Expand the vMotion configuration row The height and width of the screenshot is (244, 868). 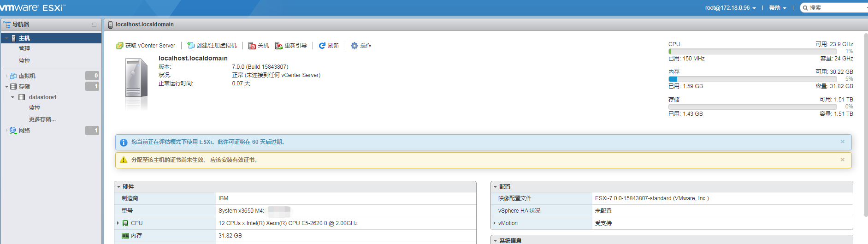click(x=495, y=223)
